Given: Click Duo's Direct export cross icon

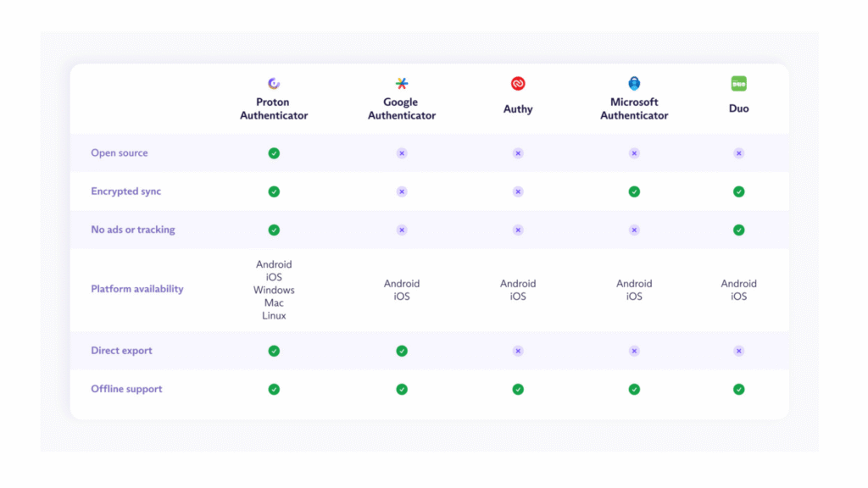Looking at the screenshot, I should pos(739,351).
